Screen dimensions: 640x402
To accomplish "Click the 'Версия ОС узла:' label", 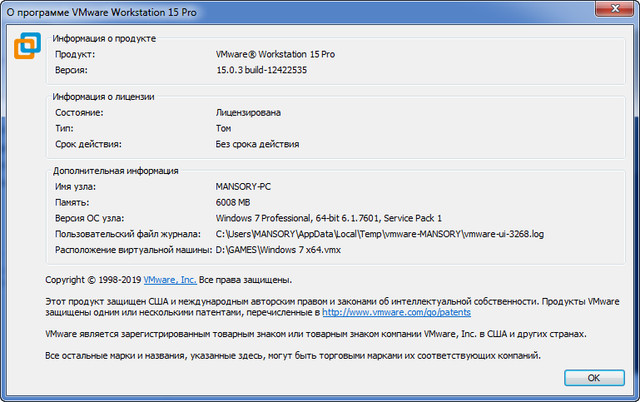I will pyautogui.click(x=89, y=218).
